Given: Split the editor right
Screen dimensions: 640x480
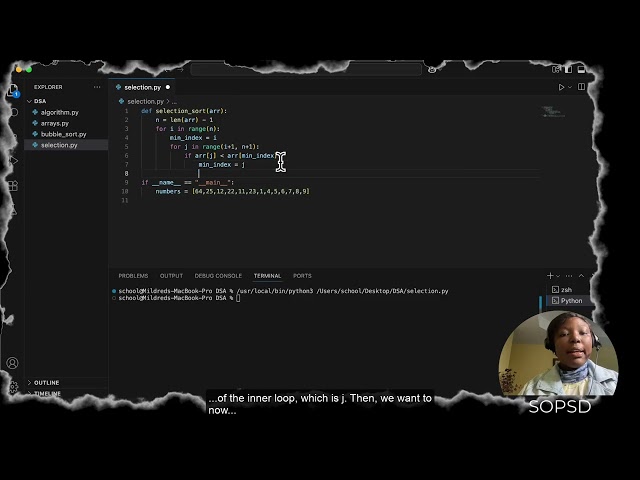Looking at the screenshot, I should point(581,87).
